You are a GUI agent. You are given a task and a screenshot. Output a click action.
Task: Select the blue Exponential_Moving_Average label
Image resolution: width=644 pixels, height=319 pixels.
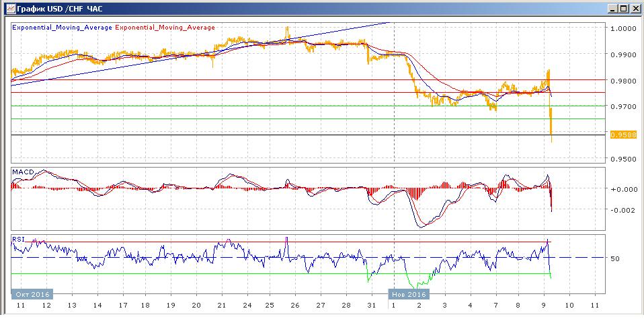coord(63,28)
